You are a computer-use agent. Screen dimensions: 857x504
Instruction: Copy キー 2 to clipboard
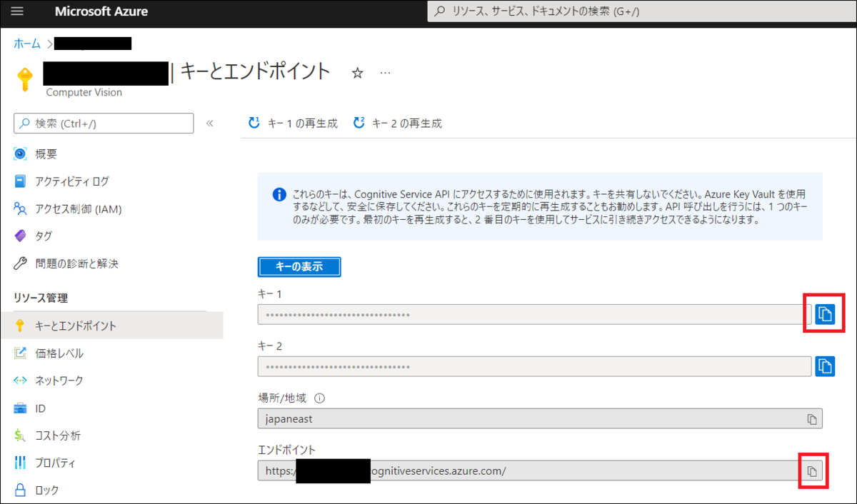pos(826,366)
